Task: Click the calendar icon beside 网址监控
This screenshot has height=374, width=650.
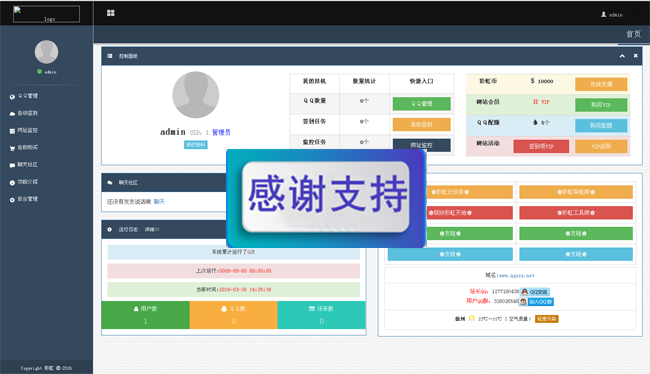Action: coord(12,131)
